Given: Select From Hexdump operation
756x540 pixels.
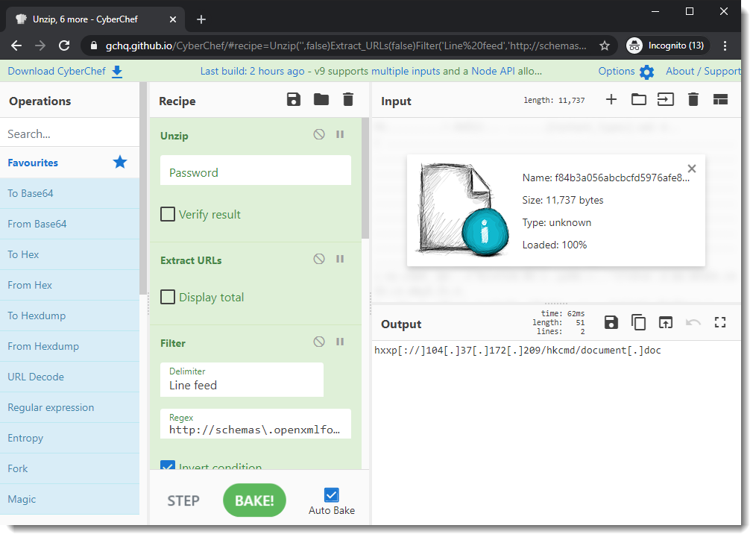Looking at the screenshot, I should tap(69, 347).
